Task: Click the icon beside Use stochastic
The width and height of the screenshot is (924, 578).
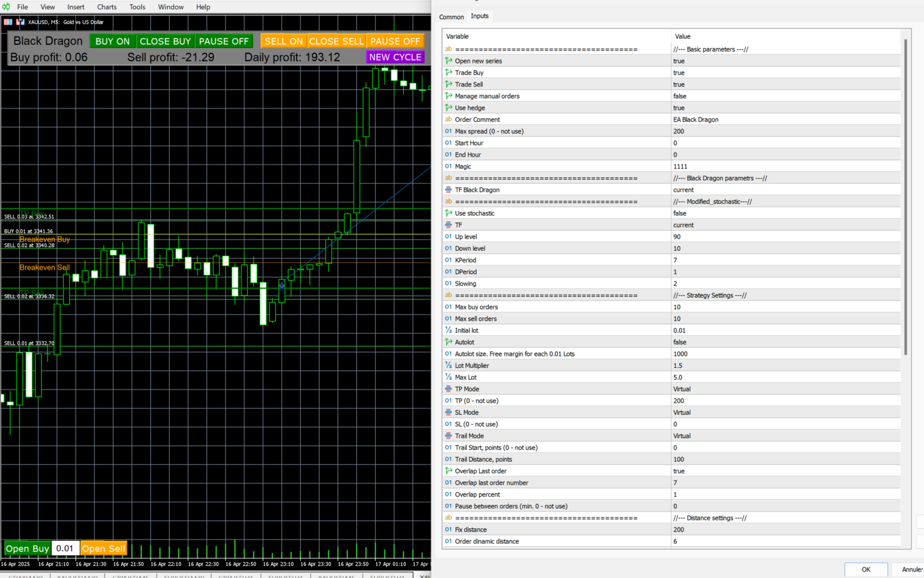Action: (449, 213)
